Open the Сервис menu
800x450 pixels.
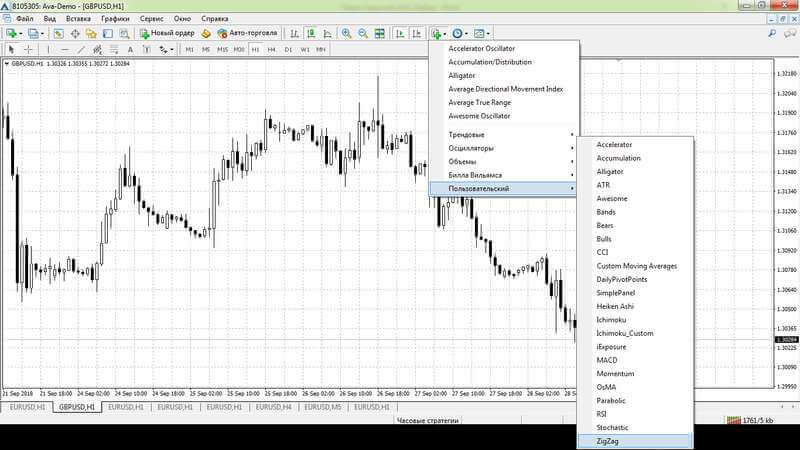click(152, 19)
